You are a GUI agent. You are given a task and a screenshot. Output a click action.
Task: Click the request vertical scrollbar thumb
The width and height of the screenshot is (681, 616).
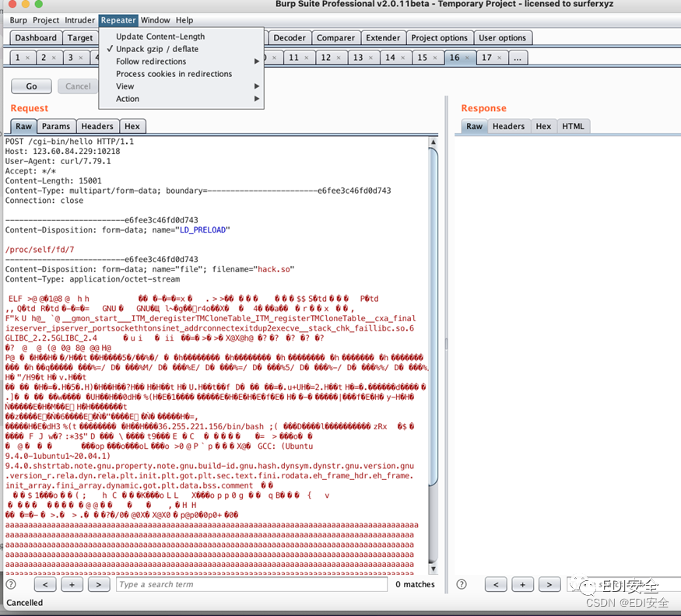(x=433, y=317)
